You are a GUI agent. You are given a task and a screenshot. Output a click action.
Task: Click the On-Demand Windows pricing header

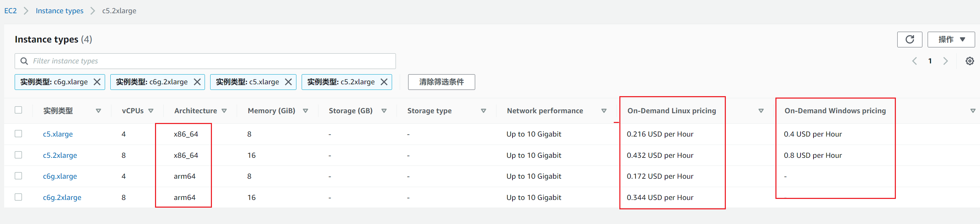[835, 111]
